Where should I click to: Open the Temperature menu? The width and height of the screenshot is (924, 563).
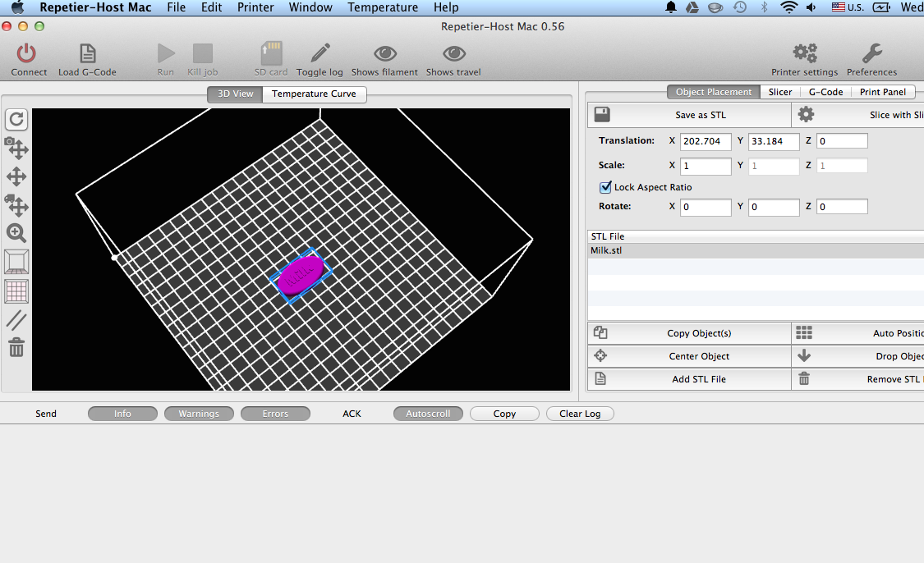(x=383, y=7)
